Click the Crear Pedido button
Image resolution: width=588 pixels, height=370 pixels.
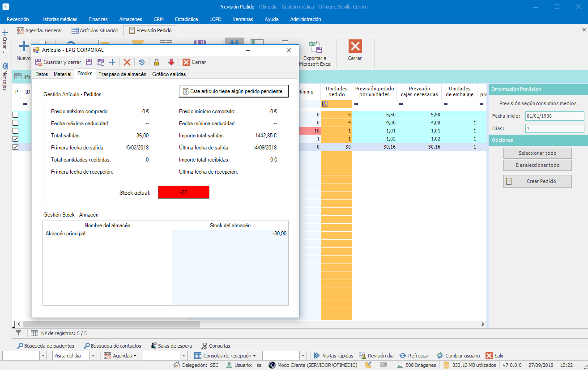[537, 181]
